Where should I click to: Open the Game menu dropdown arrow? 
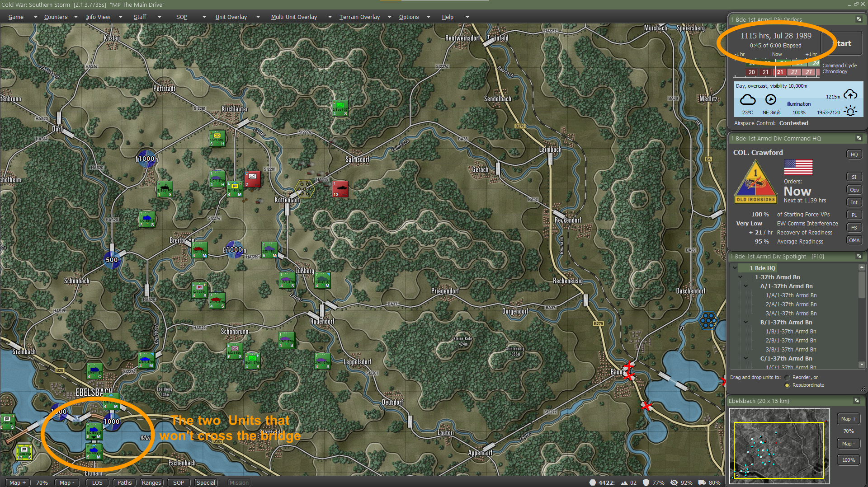35,17
